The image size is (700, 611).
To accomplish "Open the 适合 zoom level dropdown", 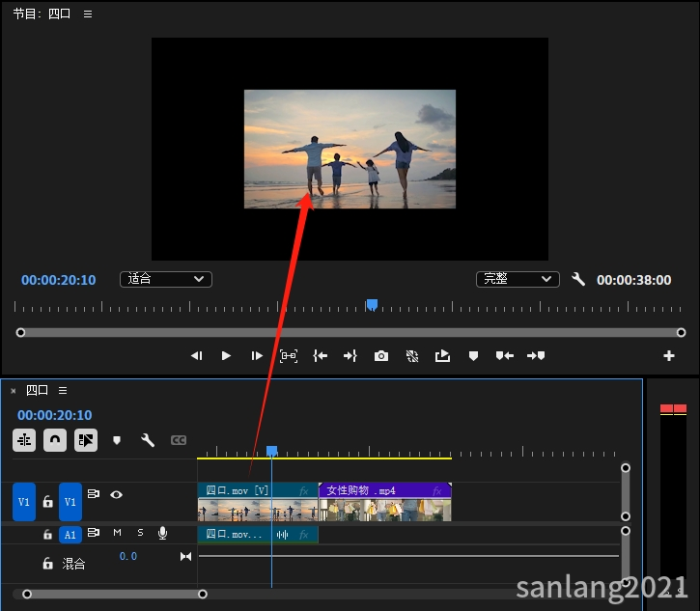I will tap(165, 279).
